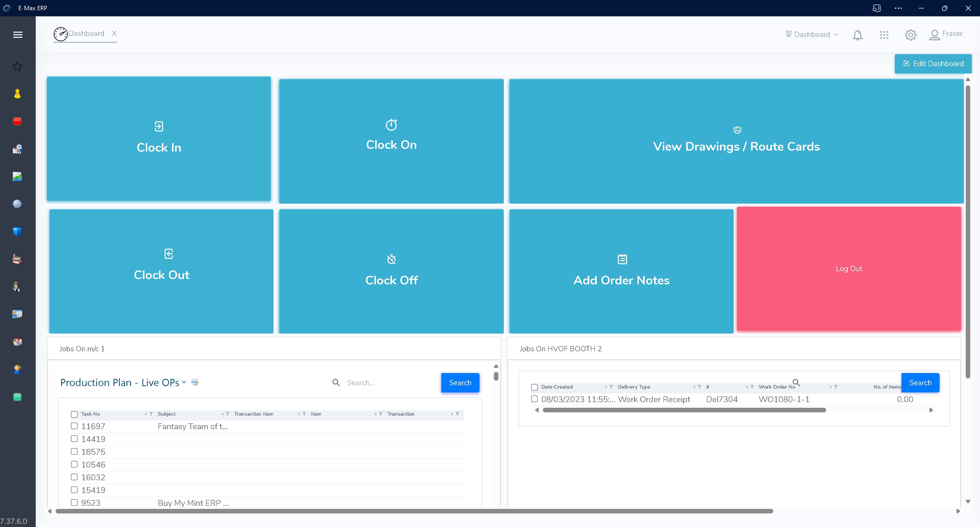Click the blue cube sidebar icon
Image resolution: width=980 pixels, height=527 pixels.
(17, 231)
